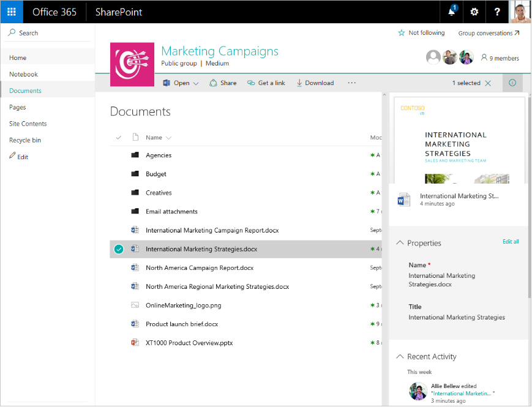532x407 pixels.
Task: Open International Marketing Campaign Report.docx name
Action: point(212,230)
